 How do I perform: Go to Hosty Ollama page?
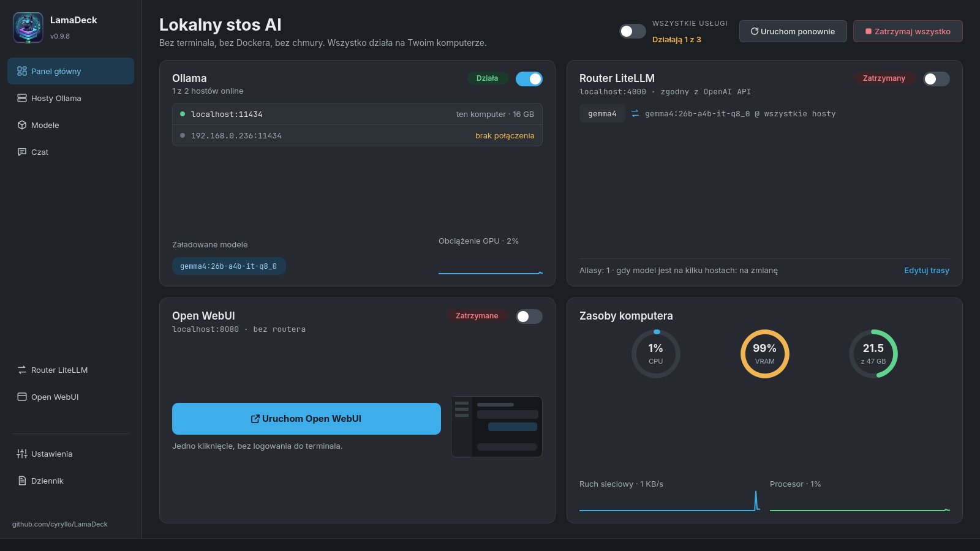pyautogui.click(x=70, y=98)
